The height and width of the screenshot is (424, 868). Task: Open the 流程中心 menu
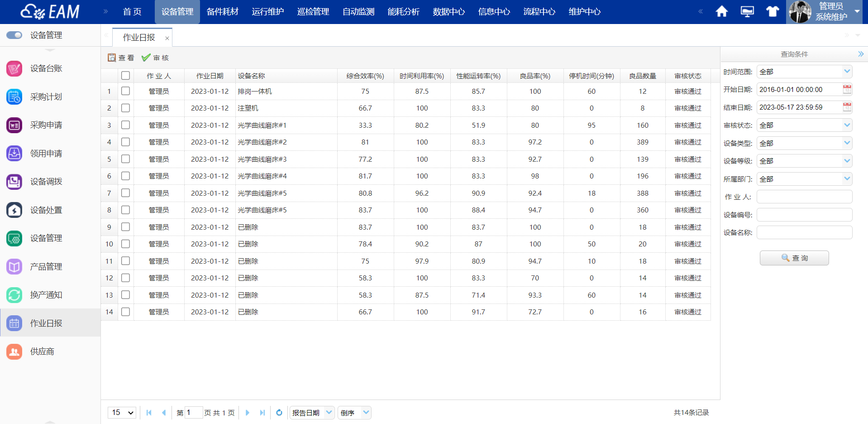click(539, 12)
